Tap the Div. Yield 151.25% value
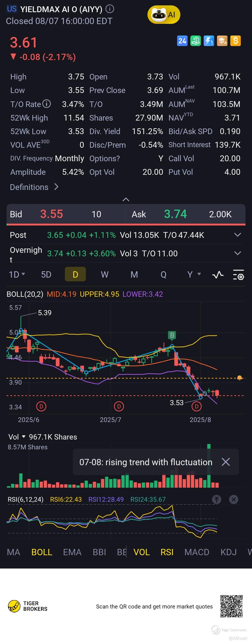The width and height of the screenshot is (252, 644). [x=147, y=131]
